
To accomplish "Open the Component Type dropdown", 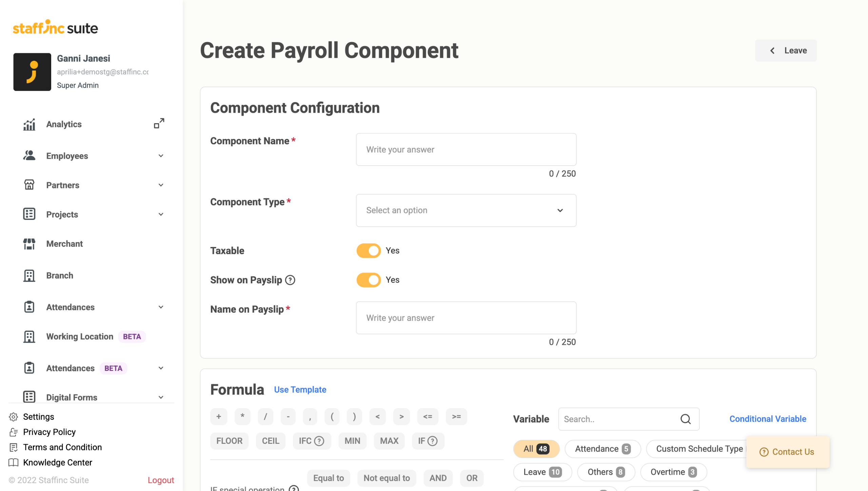I will click(466, 210).
